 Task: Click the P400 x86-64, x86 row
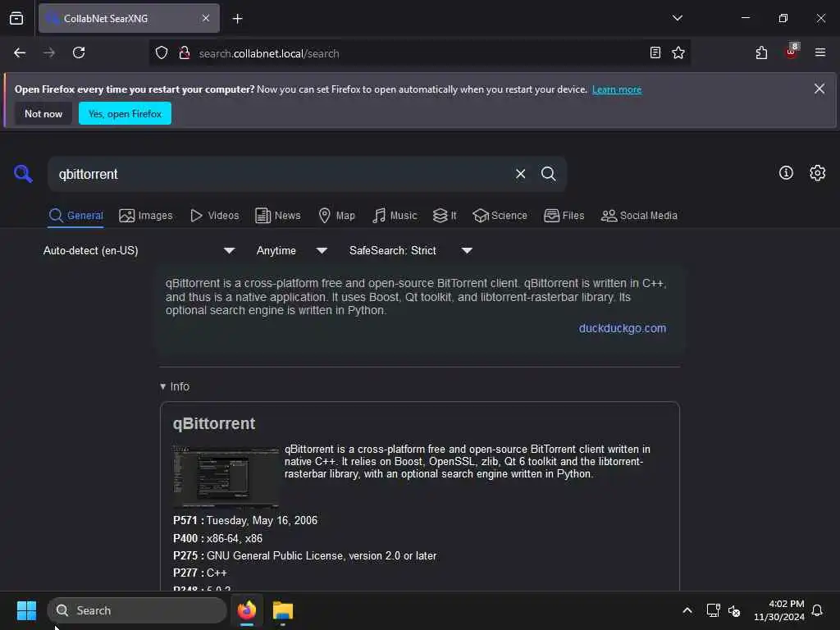pos(218,538)
